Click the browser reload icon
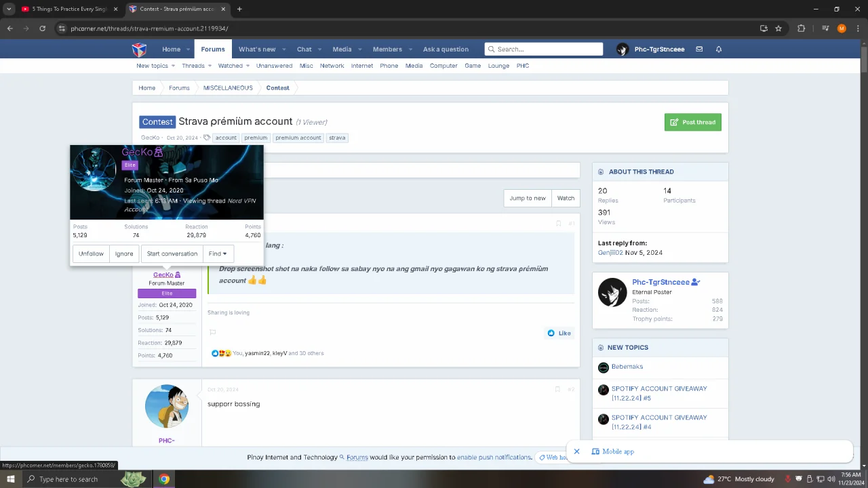Image resolution: width=868 pixels, height=488 pixels. click(x=42, y=28)
